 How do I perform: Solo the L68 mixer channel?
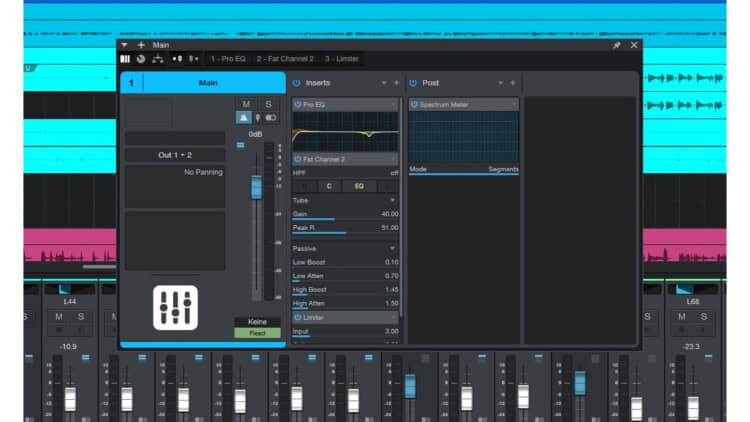[x=704, y=317]
